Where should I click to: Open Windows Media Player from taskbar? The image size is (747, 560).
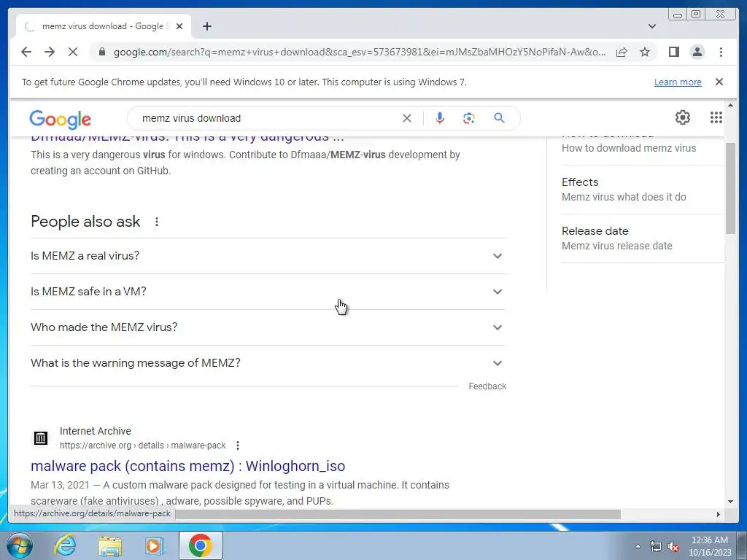coord(154,545)
